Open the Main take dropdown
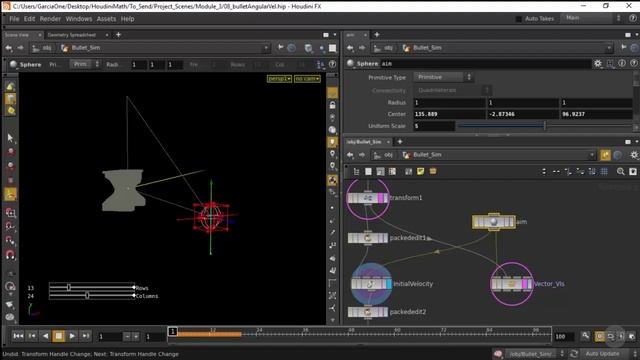640x360 pixels. (x=591, y=18)
